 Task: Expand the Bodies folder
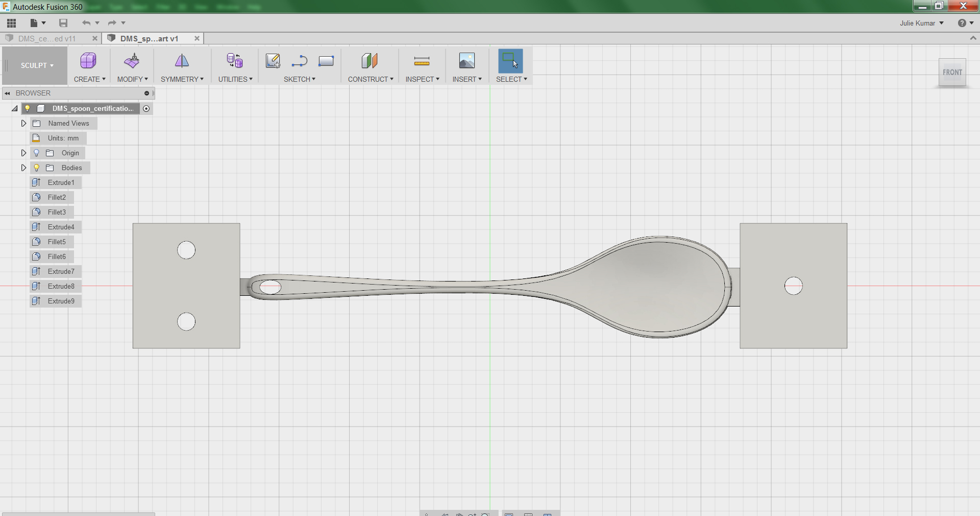(x=23, y=168)
